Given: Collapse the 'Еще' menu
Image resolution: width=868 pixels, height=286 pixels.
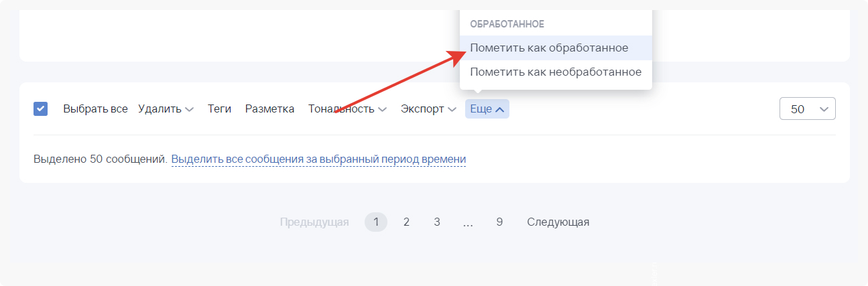Looking at the screenshot, I should (x=487, y=109).
